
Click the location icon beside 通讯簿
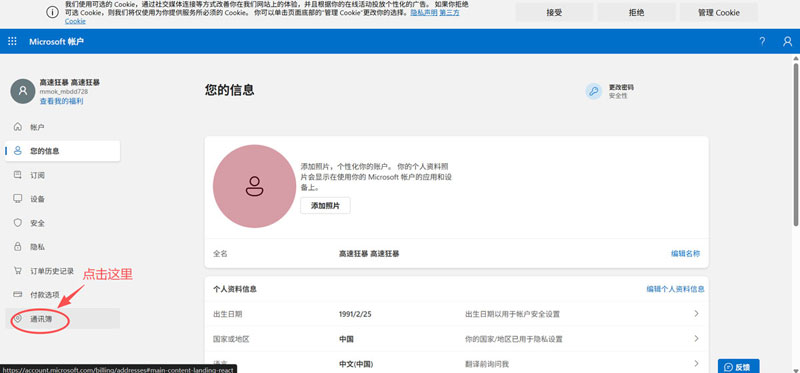pyautogui.click(x=18, y=319)
